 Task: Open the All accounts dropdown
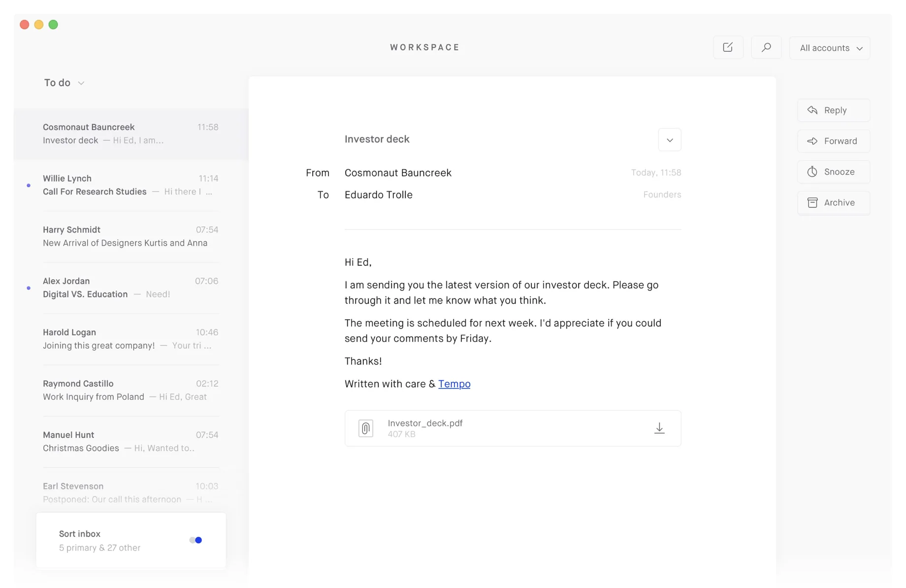tap(830, 48)
